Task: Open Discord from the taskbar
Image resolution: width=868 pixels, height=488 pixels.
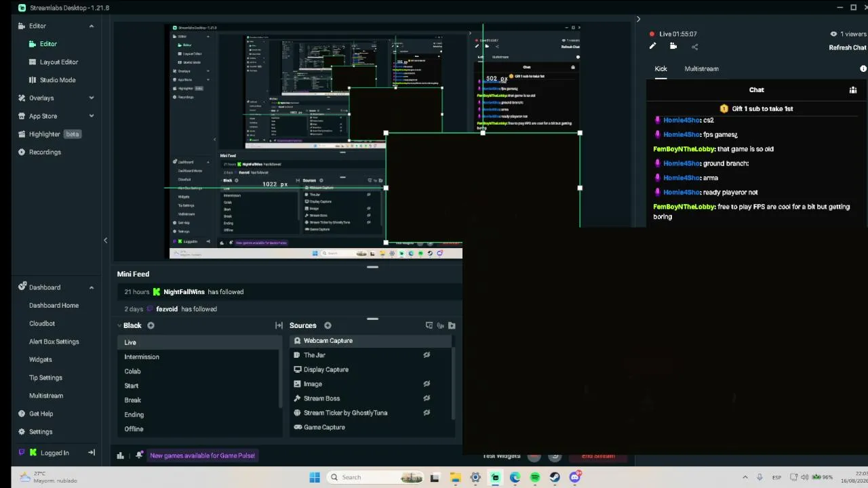Action: click(575, 477)
